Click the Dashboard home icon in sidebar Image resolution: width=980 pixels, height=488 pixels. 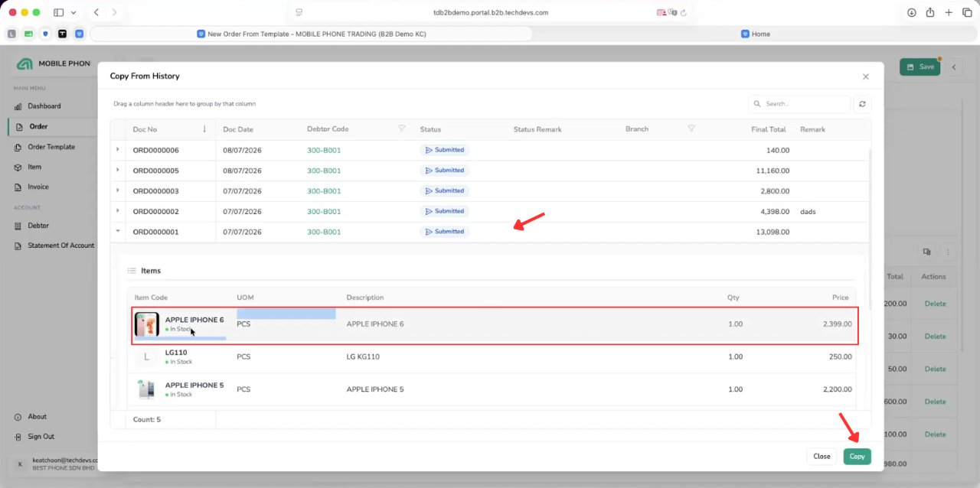tap(18, 106)
